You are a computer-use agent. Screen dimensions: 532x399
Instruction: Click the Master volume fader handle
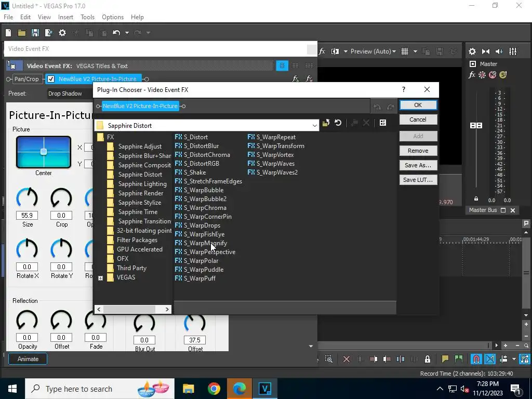click(476, 126)
